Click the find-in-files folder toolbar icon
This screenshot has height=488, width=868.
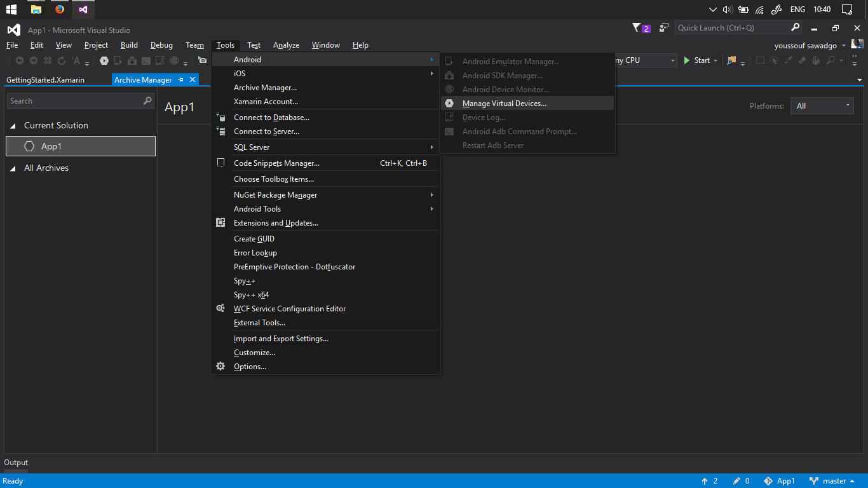pyautogui.click(x=731, y=60)
